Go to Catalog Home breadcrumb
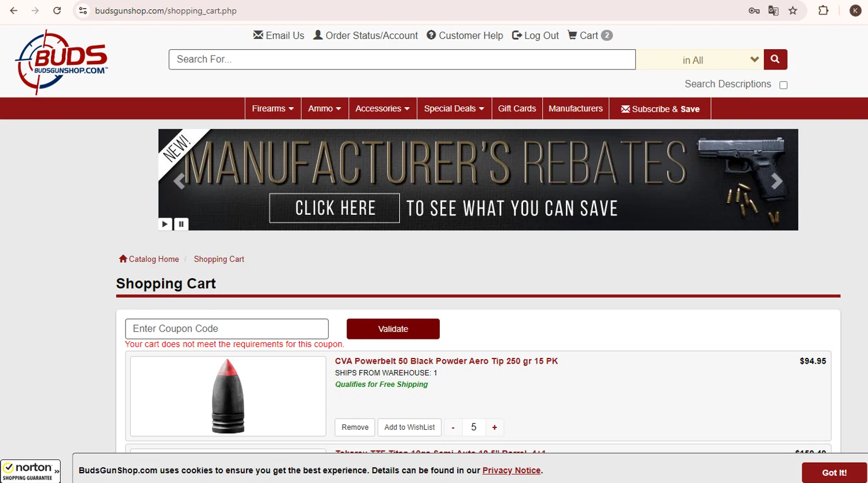 point(149,259)
